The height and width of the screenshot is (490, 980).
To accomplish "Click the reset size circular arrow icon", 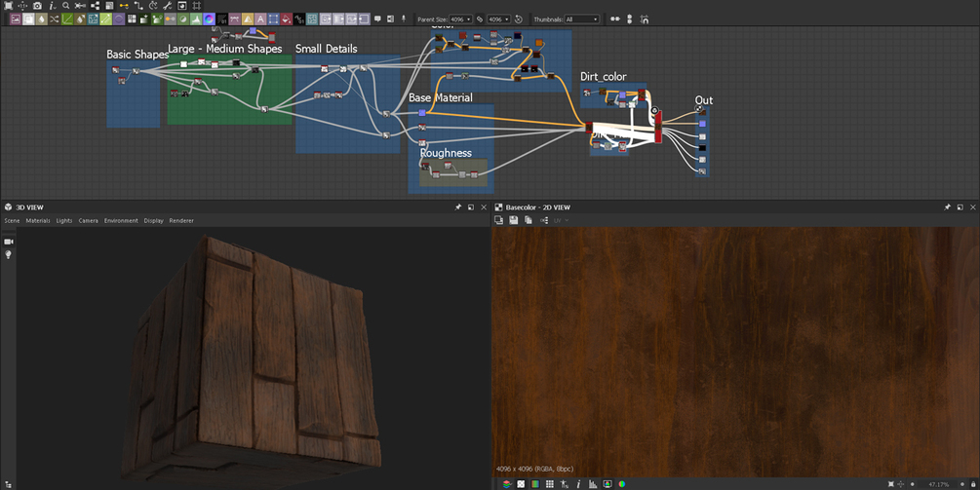I will coord(518,19).
